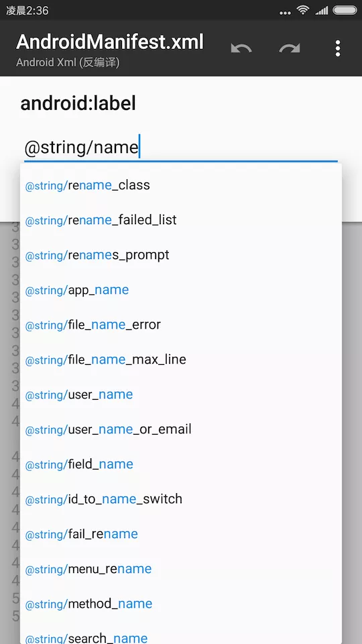
Task: Choose @string/file_name_error from suggestions
Action: [181, 325]
